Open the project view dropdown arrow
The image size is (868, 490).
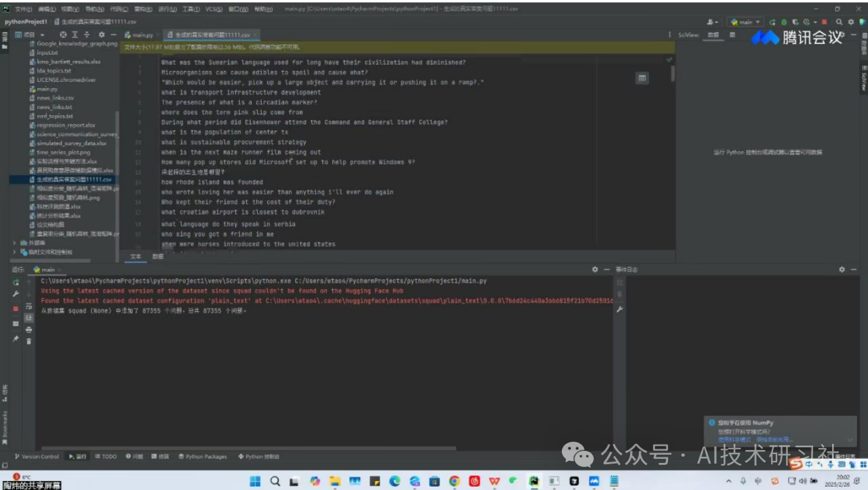pos(42,35)
